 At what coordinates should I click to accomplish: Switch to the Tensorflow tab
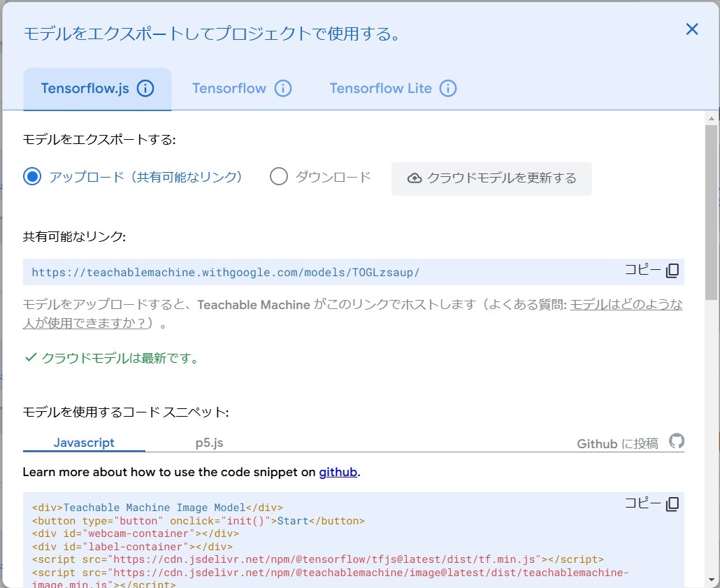tap(242, 89)
